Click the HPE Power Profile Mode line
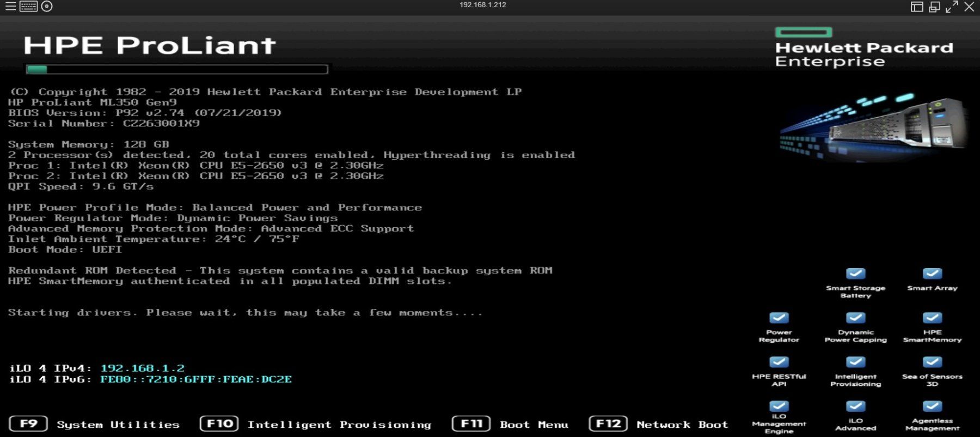This screenshot has width=980, height=437. coord(215,208)
